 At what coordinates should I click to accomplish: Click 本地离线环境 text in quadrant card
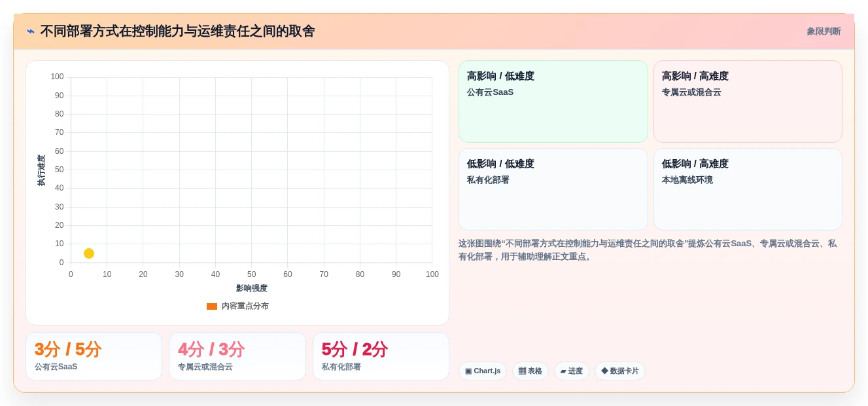click(x=687, y=180)
